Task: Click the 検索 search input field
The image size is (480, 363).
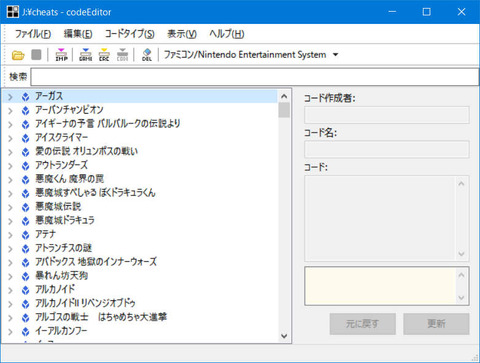Action: (255, 77)
